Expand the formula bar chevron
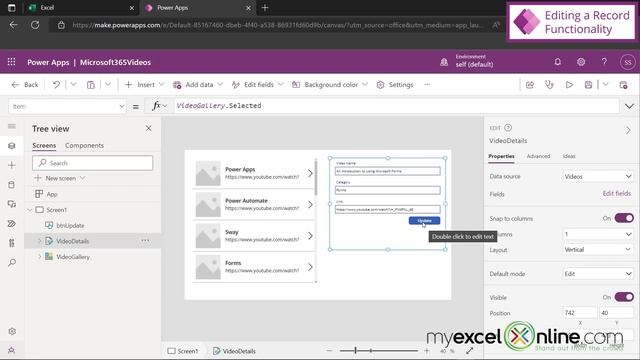The height and width of the screenshot is (360, 640). click(629, 106)
